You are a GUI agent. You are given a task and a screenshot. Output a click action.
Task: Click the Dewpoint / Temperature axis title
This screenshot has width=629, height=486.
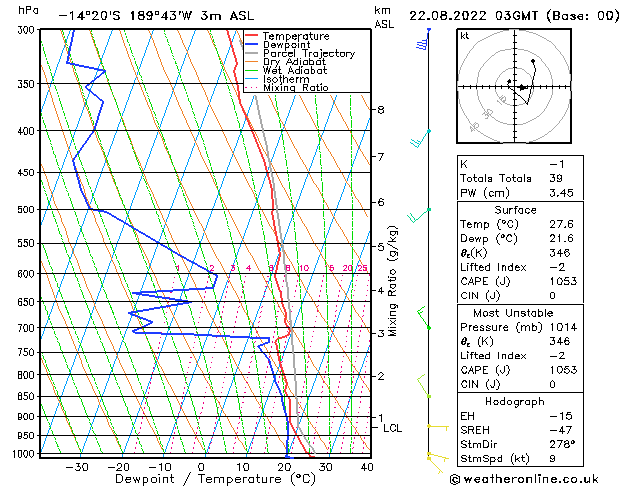(215, 479)
